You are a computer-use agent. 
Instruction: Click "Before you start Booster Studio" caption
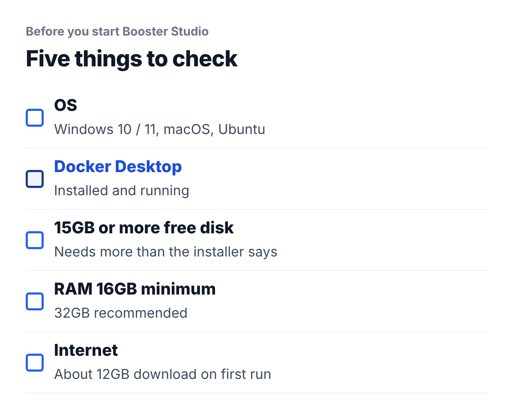(x=117, y=32)
